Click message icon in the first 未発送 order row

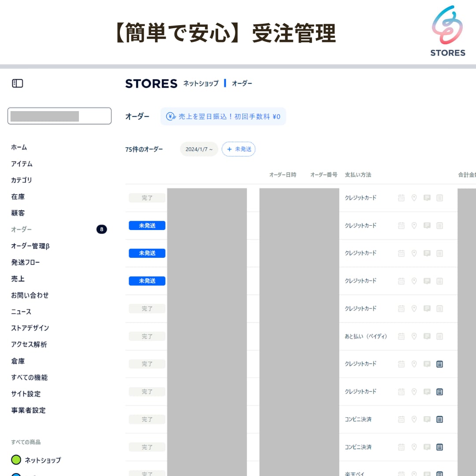pos(427,225)
